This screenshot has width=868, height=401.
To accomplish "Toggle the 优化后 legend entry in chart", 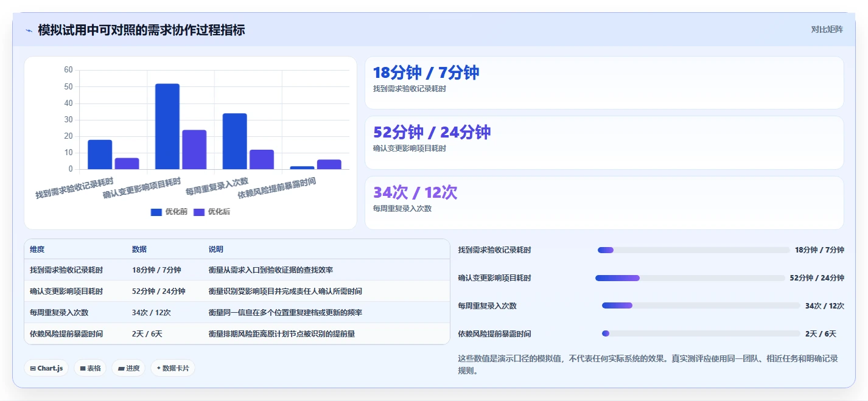I will tap(211, 212).
